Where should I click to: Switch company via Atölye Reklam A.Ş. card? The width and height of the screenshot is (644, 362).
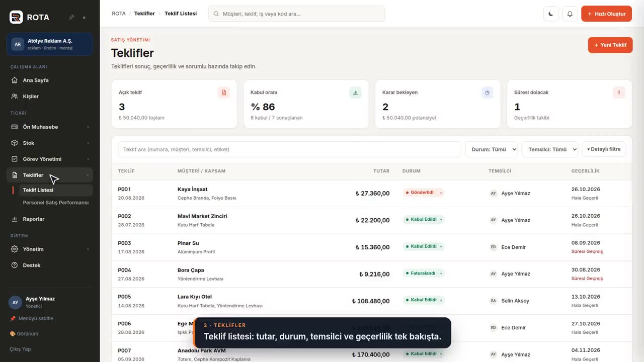point(50,44)
